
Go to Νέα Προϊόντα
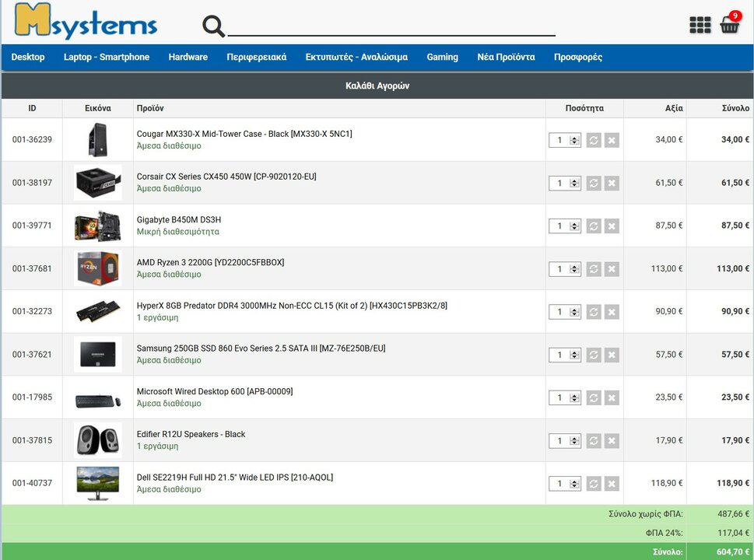tap(506, 57)
